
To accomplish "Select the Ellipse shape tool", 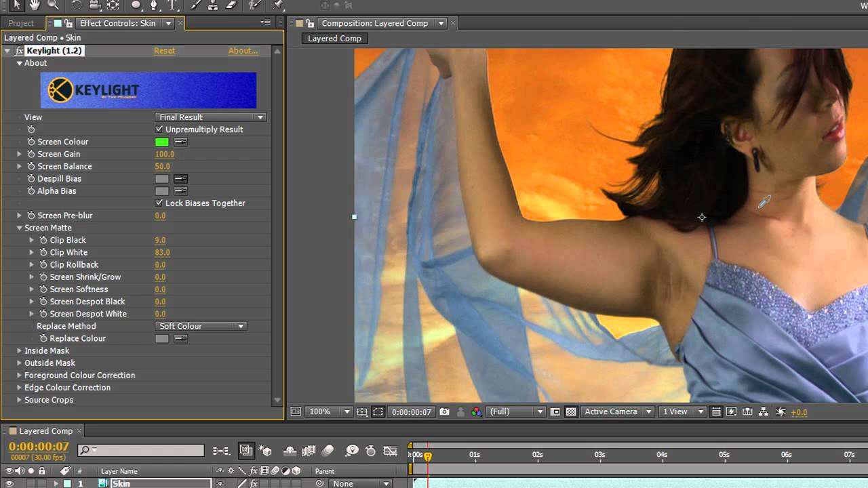I will 136,5.
